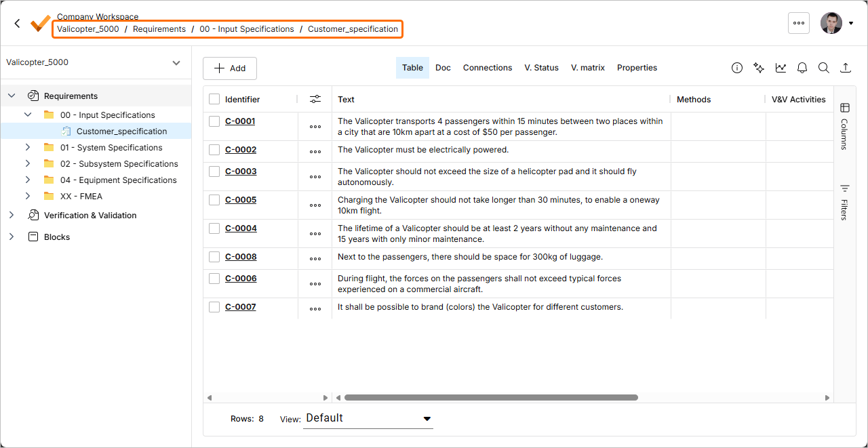Click the info icon in the toolbar
Image resolution: width=868 pixels, height=448 pixels.
pos(737,68)
